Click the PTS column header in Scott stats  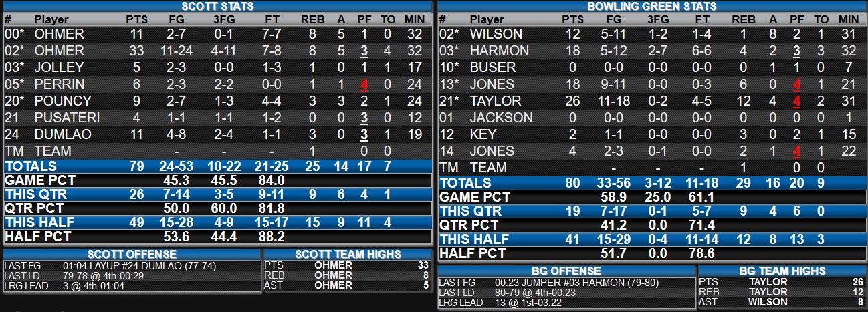tap(136, 19)
